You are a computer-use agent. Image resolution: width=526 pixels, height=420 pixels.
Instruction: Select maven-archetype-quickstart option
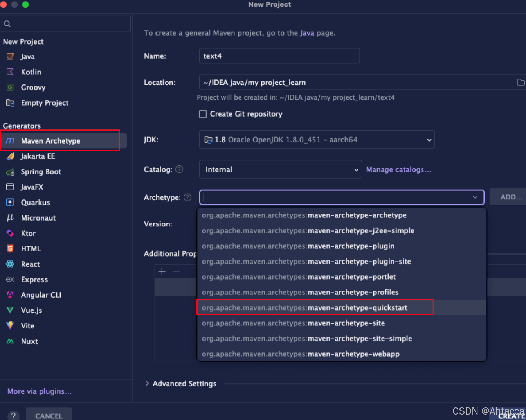point(342,308)
